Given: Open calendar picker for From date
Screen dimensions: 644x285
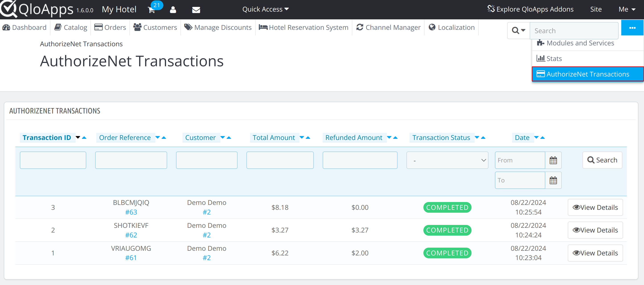Looking at the screenshot, I should coord(553,160).
